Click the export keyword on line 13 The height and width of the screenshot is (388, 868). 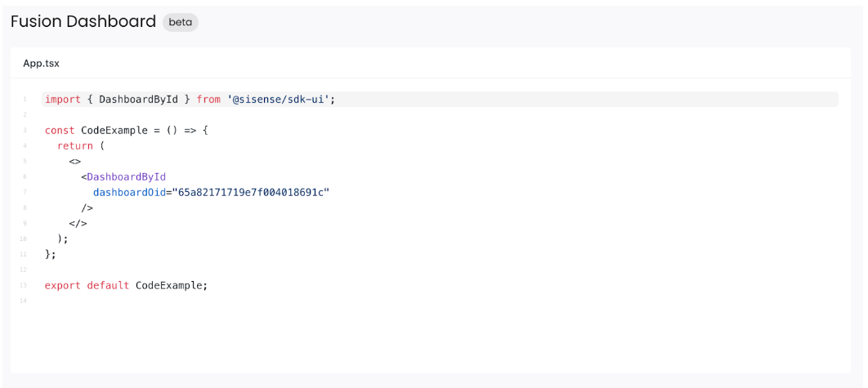pyautogui.click(x=63, y=286)
